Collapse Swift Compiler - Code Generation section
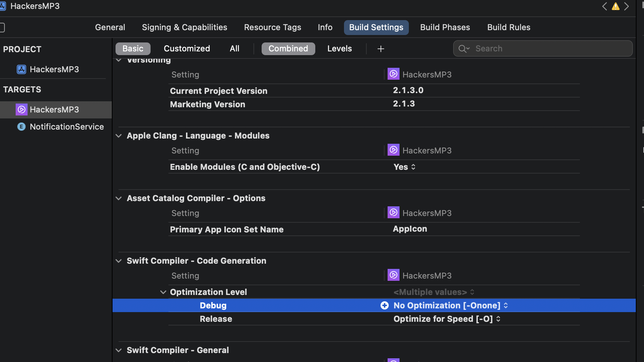The image size is (644, 362). (x=119, y=261)
